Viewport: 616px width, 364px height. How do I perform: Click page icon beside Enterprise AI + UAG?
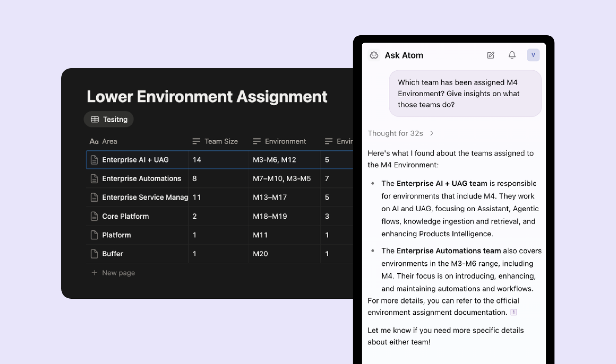(x=94, y=160)
